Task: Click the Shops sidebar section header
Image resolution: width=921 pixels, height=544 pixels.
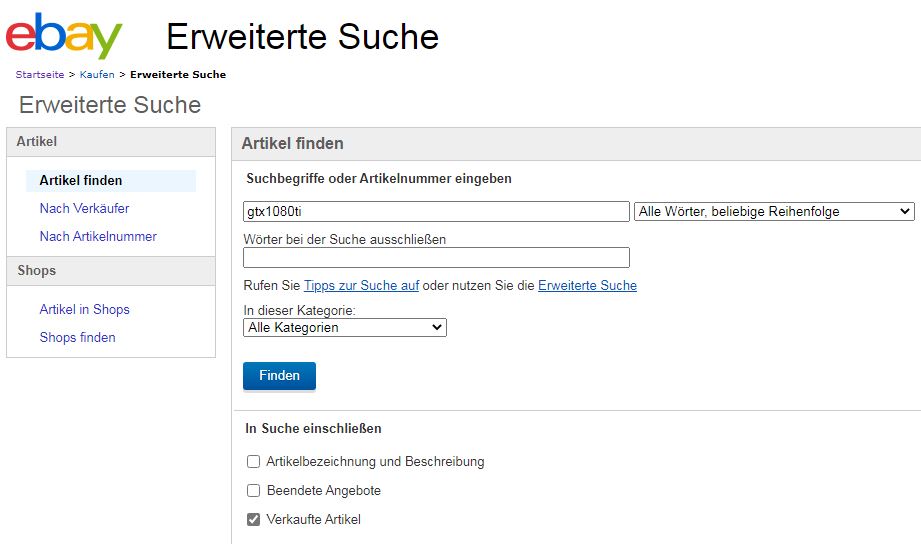Action: click(x=37, y=271)
